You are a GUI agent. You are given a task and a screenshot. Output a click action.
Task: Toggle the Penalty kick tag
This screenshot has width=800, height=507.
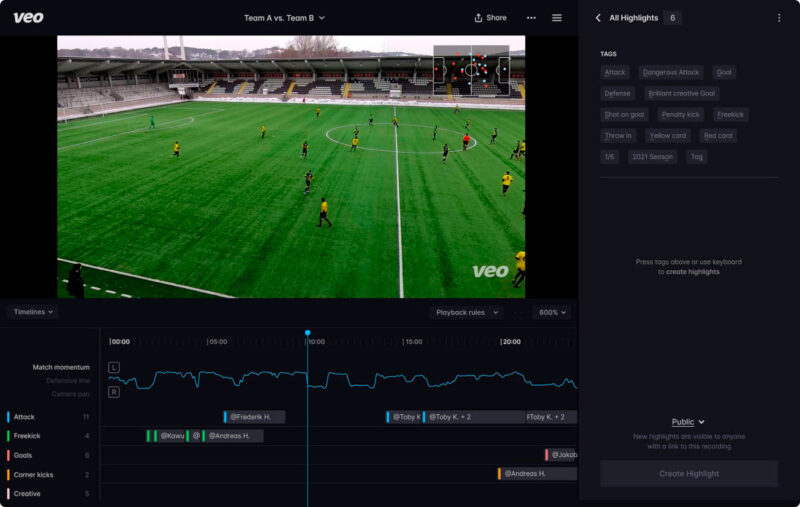pos(680,115)
